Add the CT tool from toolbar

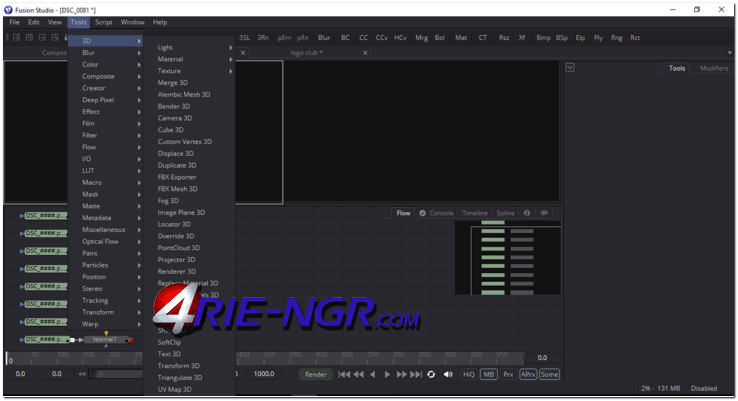pos(482,38)
